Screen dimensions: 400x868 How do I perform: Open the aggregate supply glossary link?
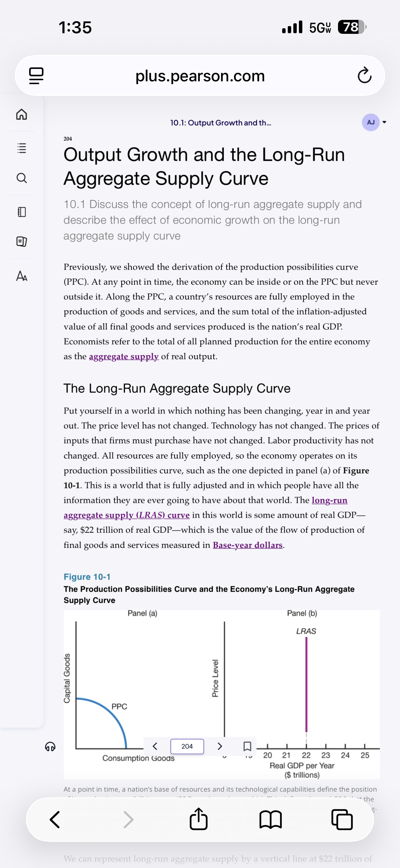pyautogui.click(x=124, y=356)
